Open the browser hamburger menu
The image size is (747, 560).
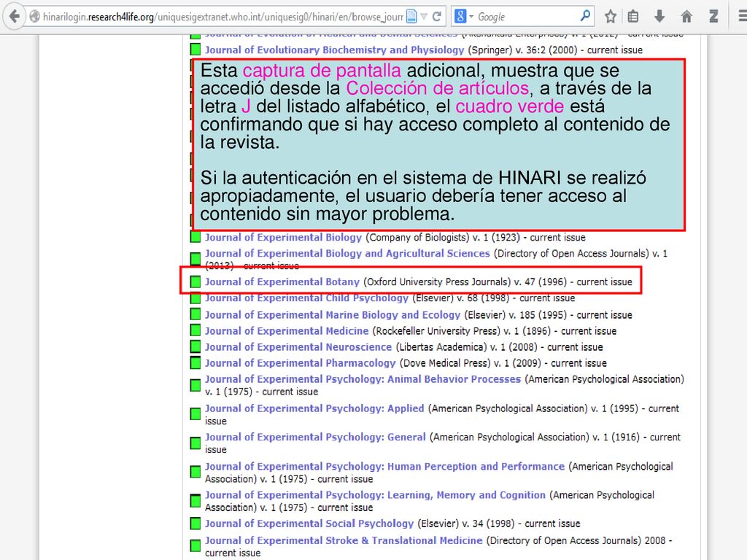point(742,17)
